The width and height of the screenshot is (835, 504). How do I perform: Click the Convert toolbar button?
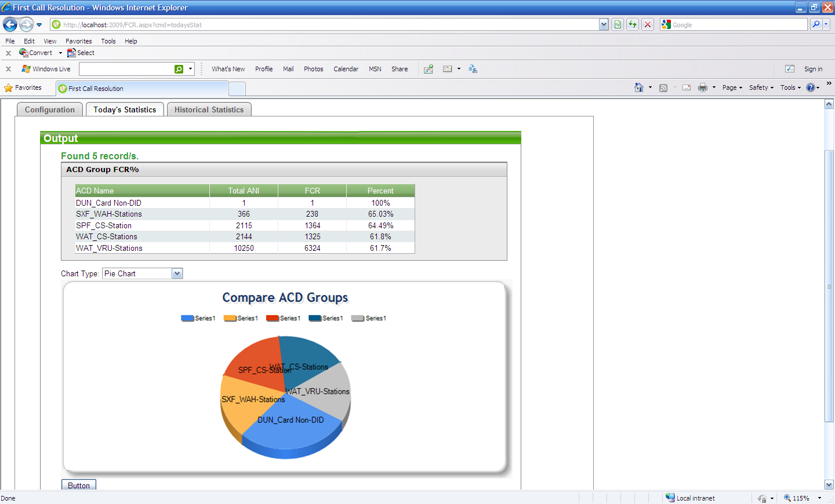coord(36,53)
